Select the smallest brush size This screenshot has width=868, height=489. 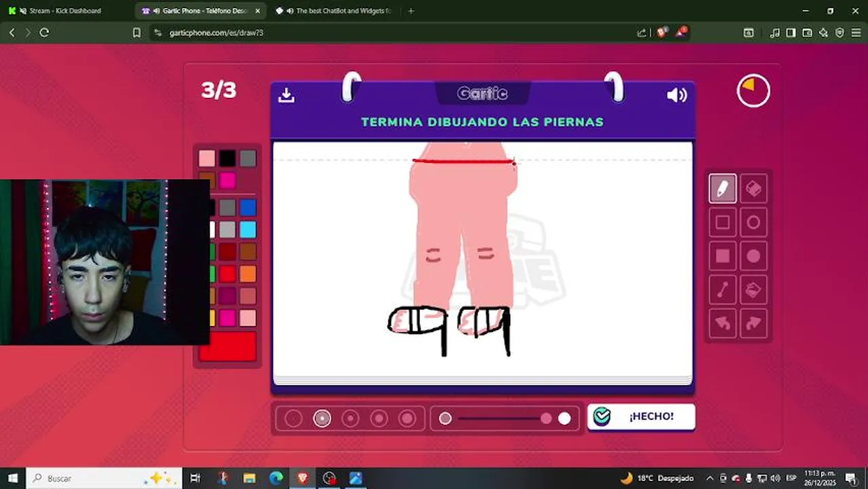coord(293,418)
